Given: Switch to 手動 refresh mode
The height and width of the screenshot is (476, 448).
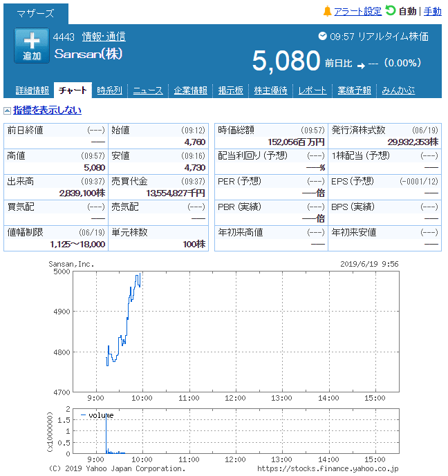Looking at the screenshot, I should [x=433, y=12].
